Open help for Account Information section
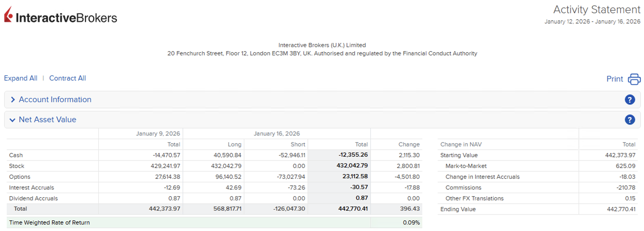 [629, 100]
